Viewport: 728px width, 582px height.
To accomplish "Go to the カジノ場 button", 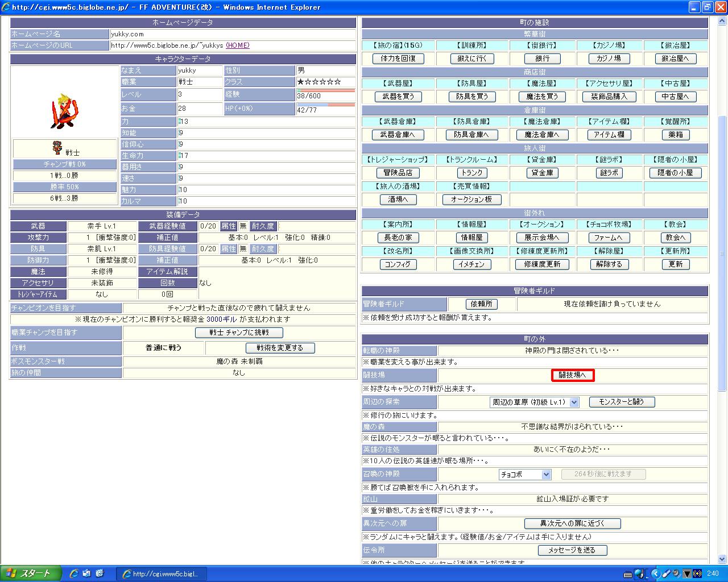I will (x=609, y=59).
